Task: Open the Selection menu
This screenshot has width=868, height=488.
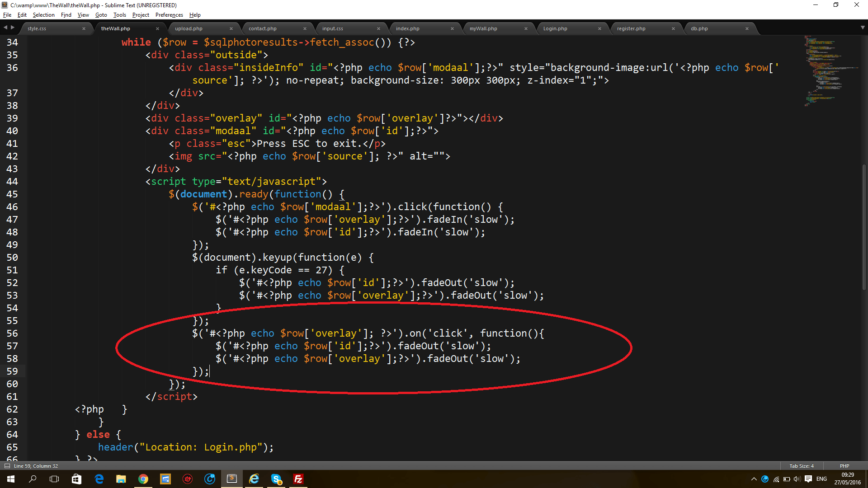Action: (43, 15)
